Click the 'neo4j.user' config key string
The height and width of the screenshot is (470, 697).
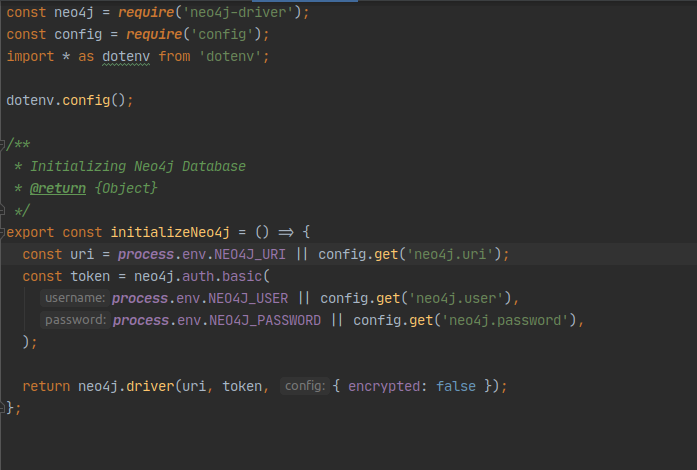[x=457, y=298]
